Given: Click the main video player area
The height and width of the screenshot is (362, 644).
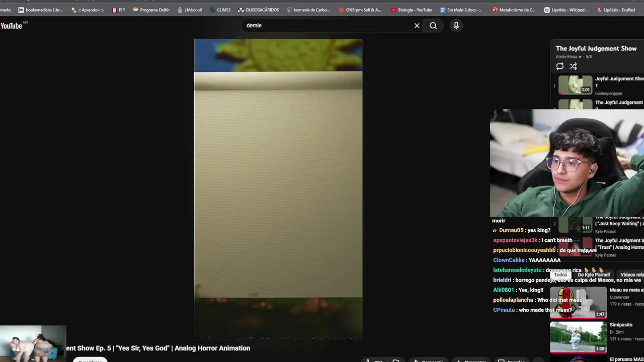Looking at the screenshot, I should (278, 189).
